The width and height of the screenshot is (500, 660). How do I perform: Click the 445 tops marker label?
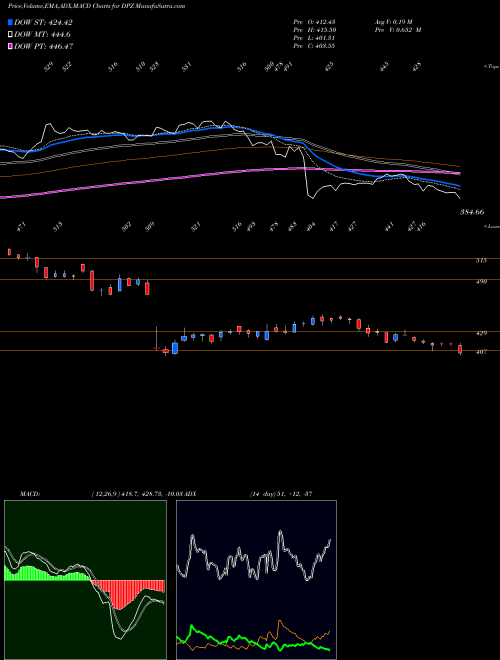[x=384, y=66]
